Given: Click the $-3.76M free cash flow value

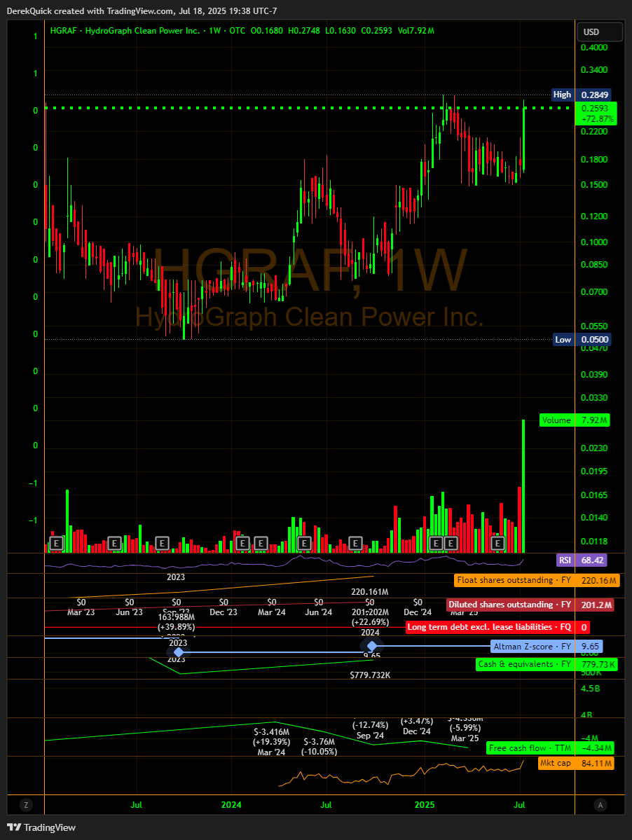Looking at the screenshot, I should (x=320, y=742).
